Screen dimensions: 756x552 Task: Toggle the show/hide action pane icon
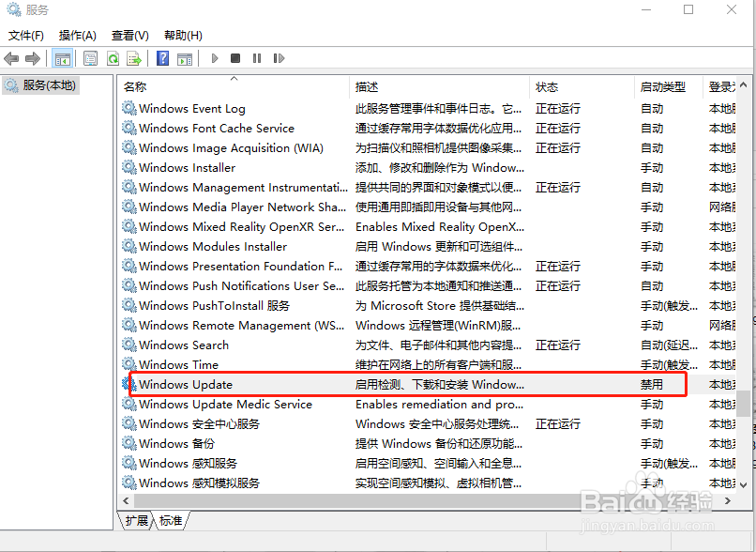tap(185, 59)
